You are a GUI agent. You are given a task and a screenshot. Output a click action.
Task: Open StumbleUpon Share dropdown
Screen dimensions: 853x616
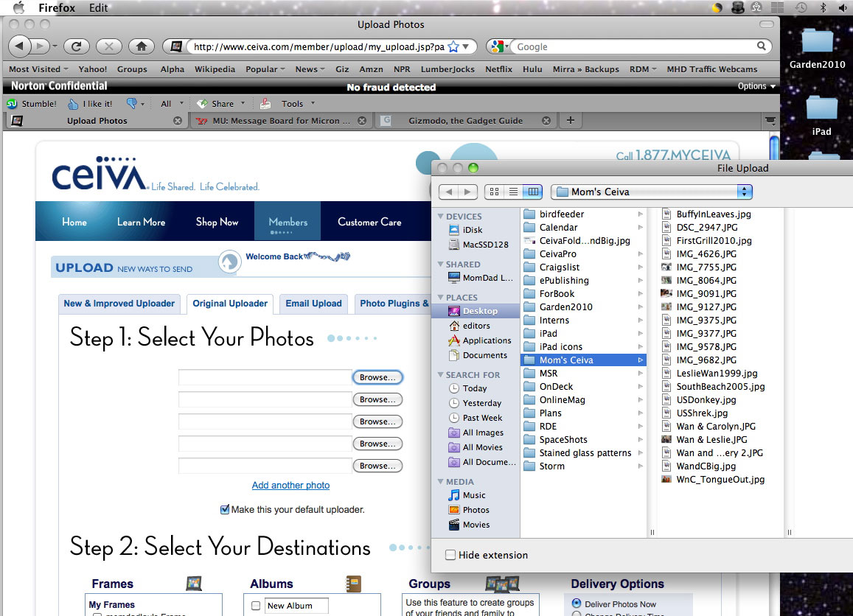(221, 103)
